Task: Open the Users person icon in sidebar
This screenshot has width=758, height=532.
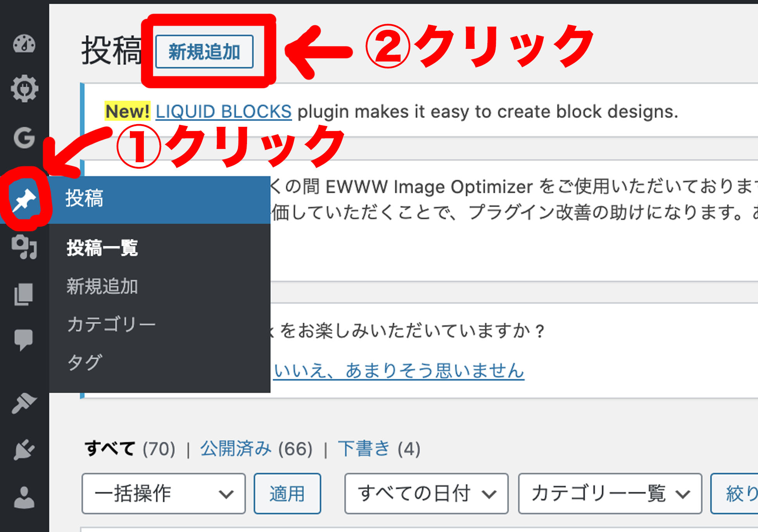Action: [x=24, y=497]
